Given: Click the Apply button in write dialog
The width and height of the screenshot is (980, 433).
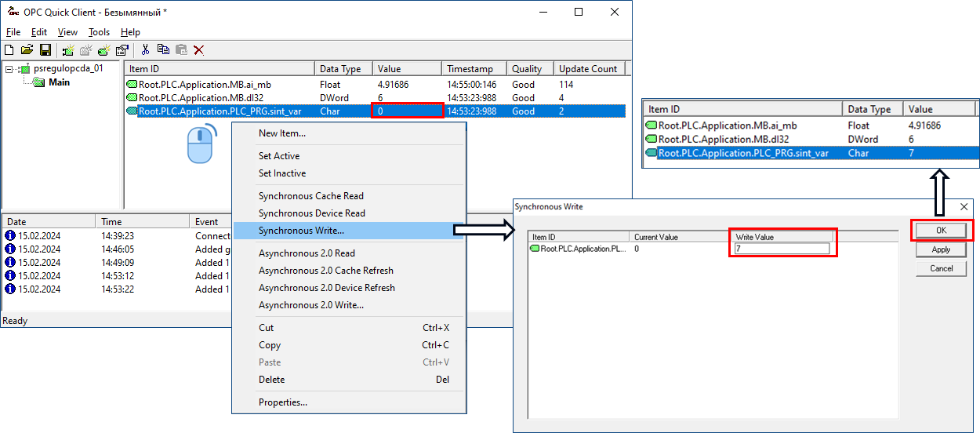Looking at the screenshot, I should pos(941,249).
